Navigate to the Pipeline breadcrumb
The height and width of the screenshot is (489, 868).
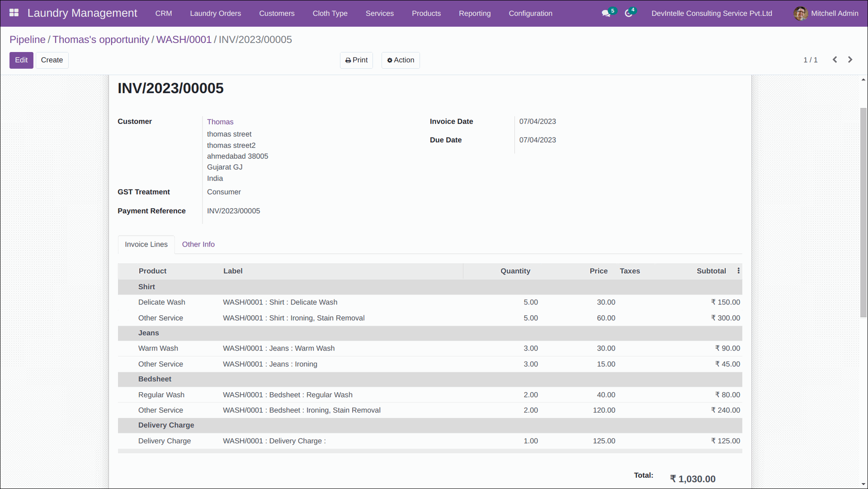pos(27,39)
